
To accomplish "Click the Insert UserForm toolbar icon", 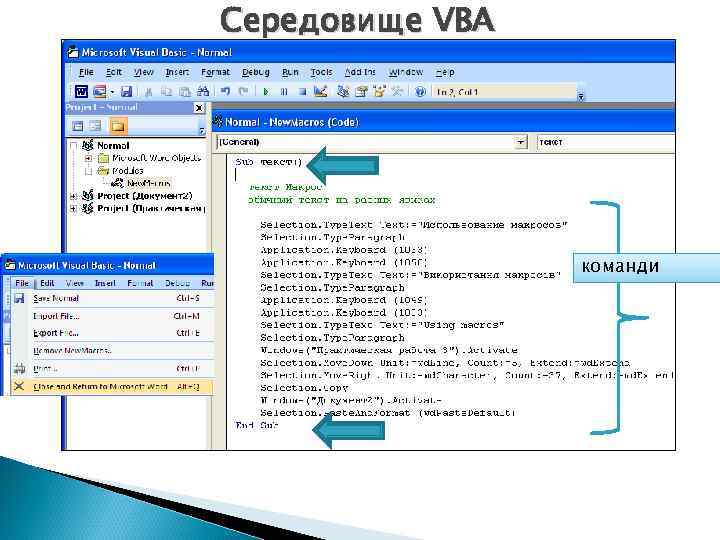I will [x=99, y=92].
